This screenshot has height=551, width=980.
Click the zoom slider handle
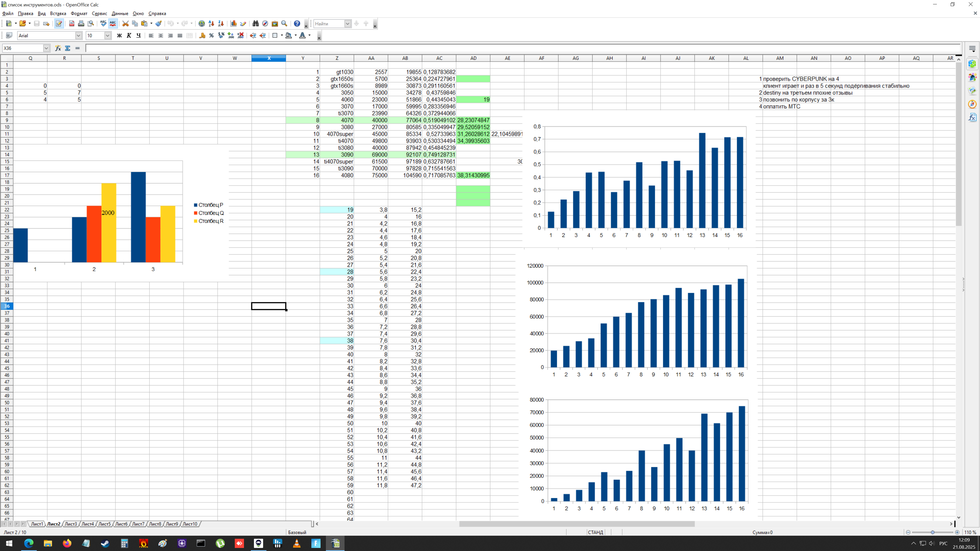click(933, 532)
